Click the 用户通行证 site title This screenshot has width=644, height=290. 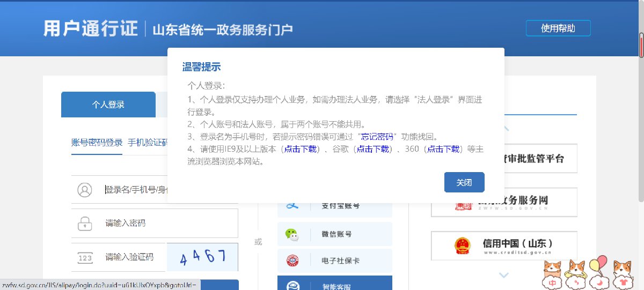coord(91,28)
